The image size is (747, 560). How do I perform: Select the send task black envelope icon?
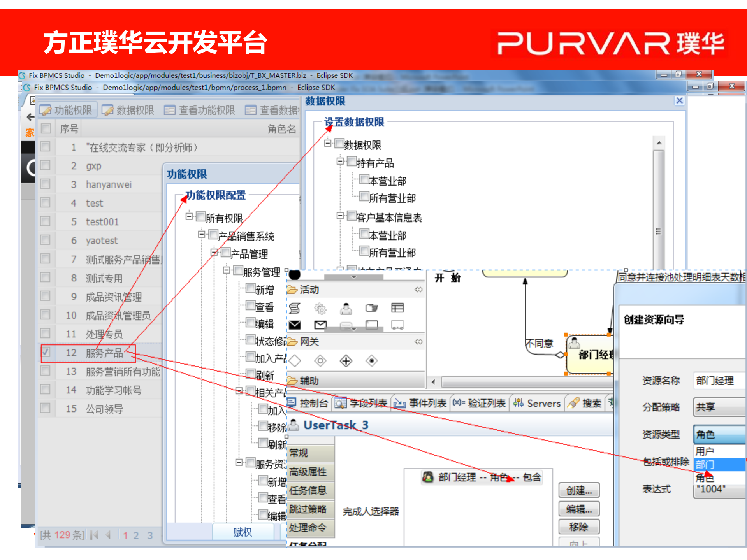coord(295,325)
